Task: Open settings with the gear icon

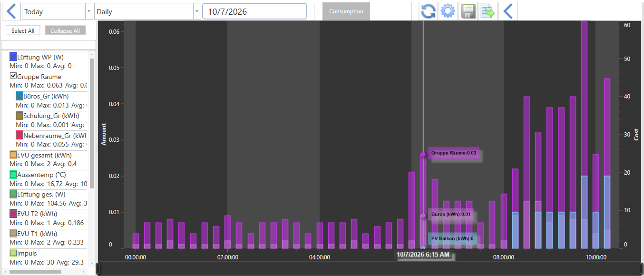Action: (448, 11)
